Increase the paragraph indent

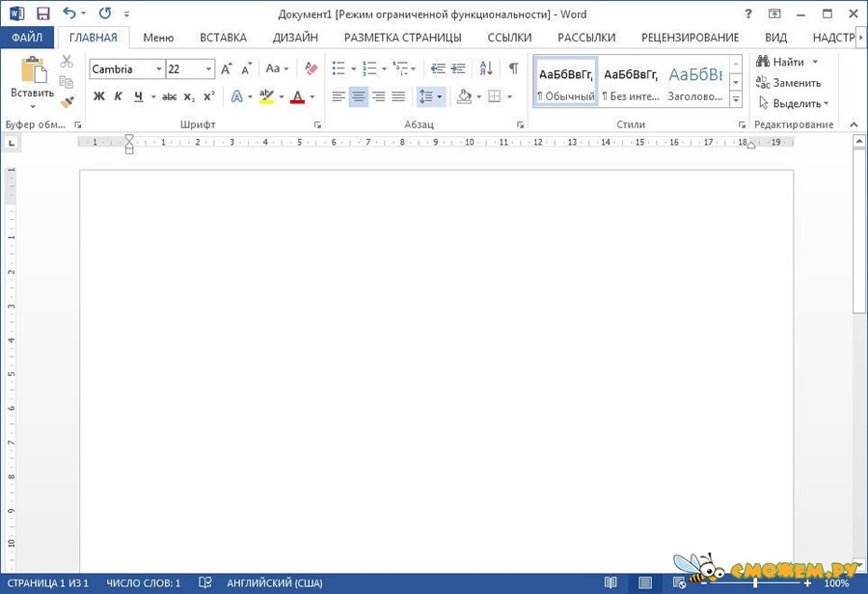458,68
